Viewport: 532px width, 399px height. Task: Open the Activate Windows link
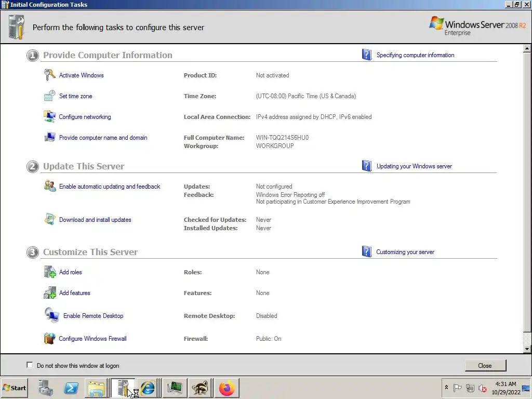(82, 75)
